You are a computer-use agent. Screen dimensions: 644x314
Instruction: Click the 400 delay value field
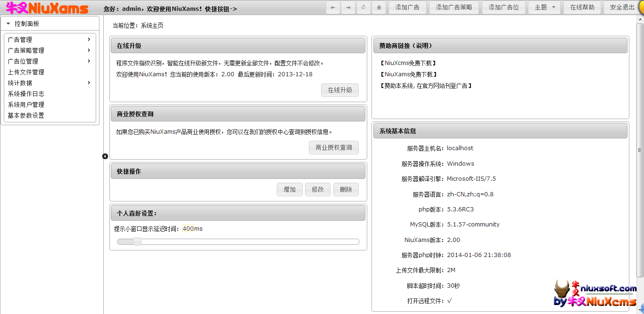point(188,229)
